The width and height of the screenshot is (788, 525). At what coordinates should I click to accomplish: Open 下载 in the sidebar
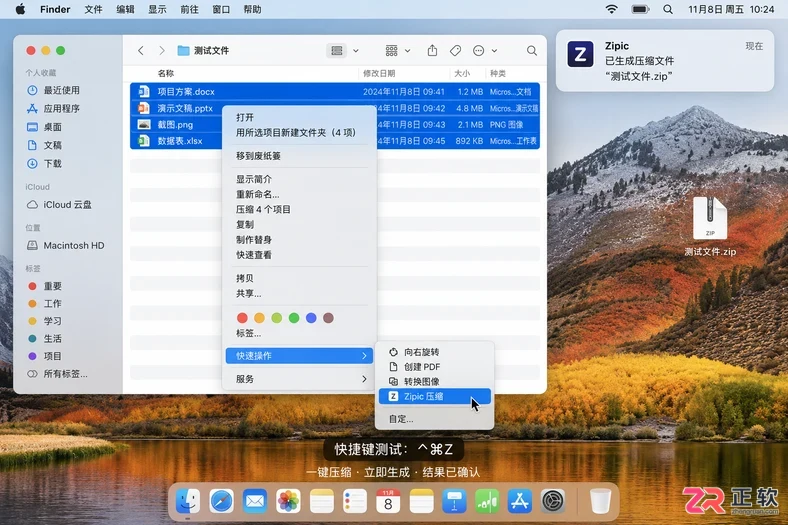click(45, 163)
